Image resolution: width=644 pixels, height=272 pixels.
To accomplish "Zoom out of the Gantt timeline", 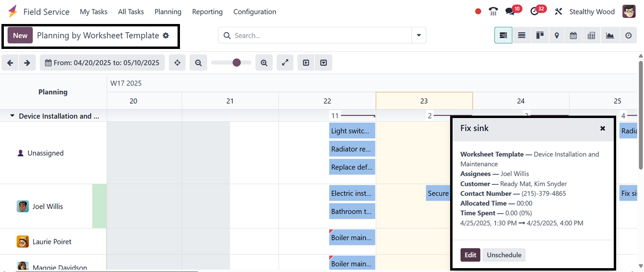I will [198, 63].
